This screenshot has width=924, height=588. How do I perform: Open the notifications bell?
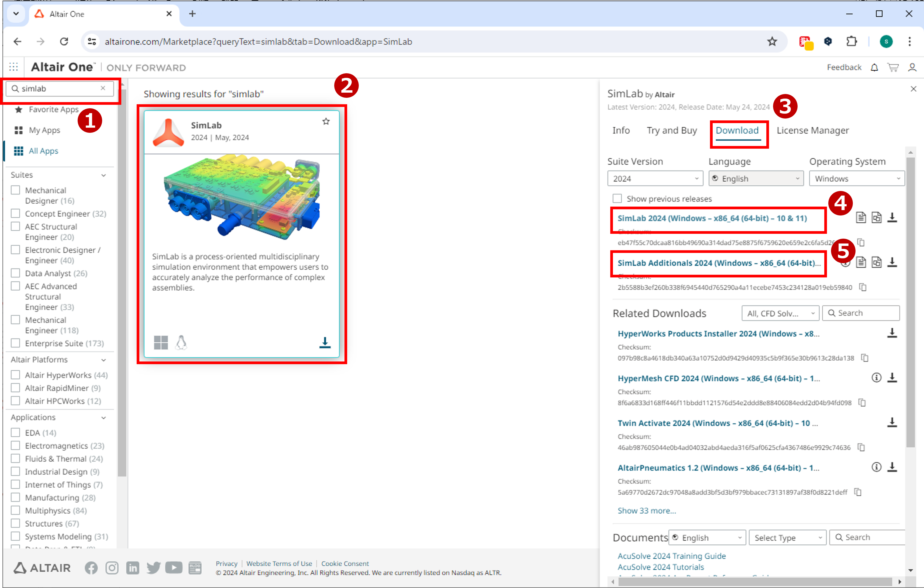coord(874,68)
